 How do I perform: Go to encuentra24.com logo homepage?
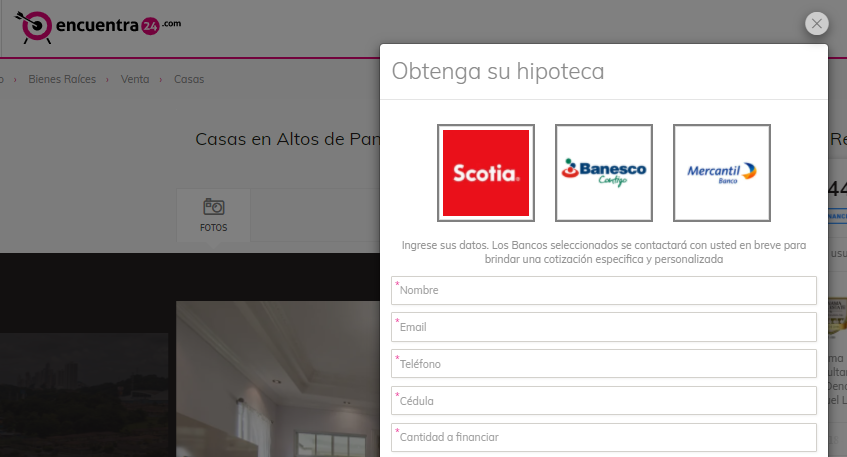tap(98, 27)
